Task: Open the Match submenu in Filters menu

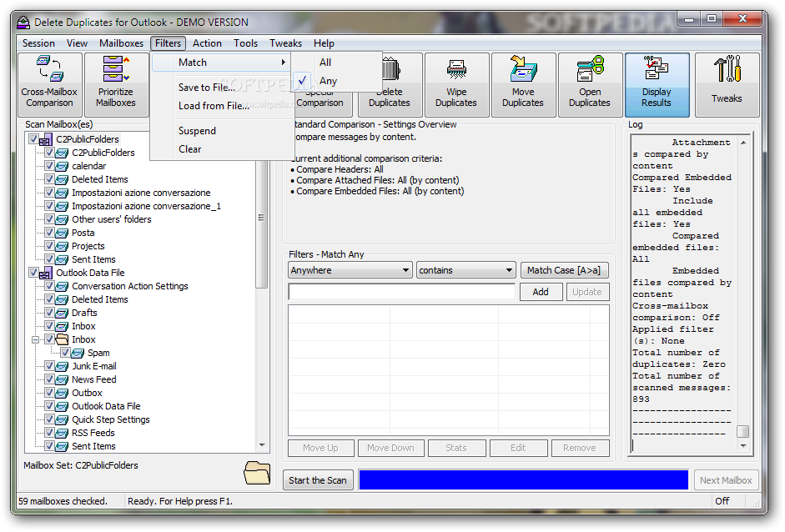Action: click(222, 63)
